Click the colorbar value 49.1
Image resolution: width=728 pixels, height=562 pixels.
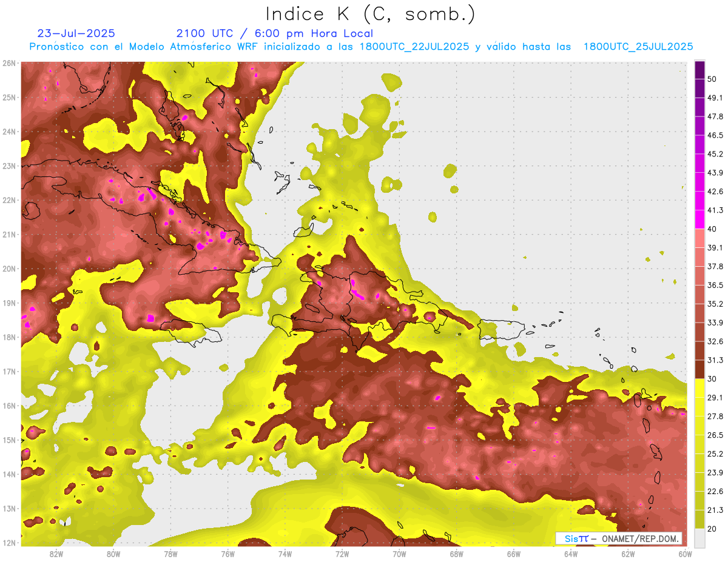(715, 98)
